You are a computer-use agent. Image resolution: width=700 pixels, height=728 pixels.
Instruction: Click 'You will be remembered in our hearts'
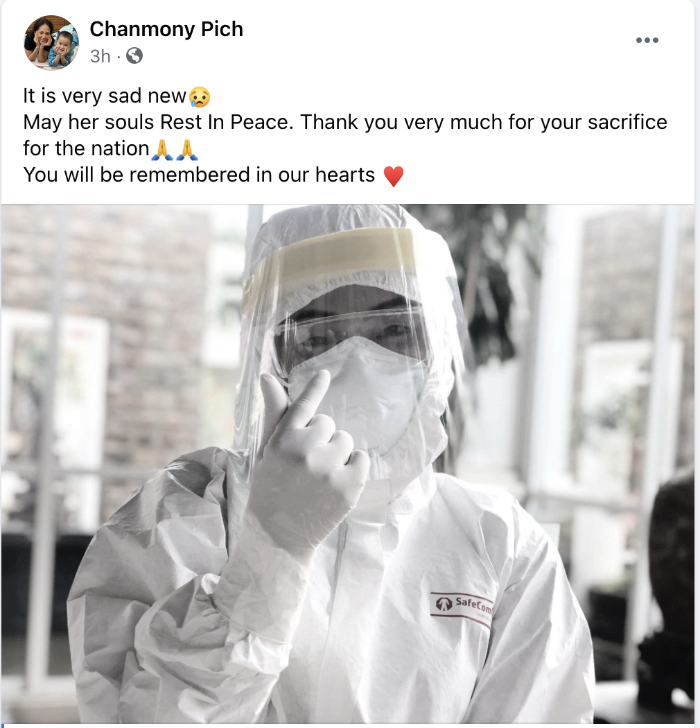point(199,175)
